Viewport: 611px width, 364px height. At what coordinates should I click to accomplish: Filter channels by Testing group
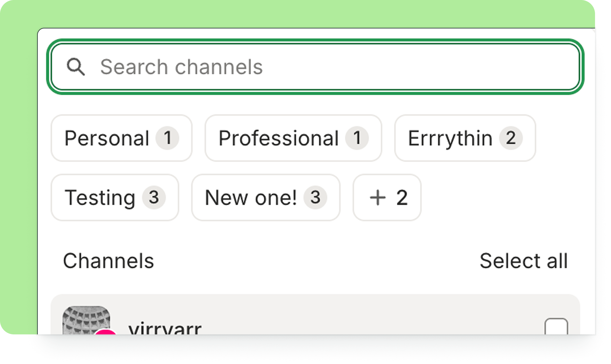[115, 197]
